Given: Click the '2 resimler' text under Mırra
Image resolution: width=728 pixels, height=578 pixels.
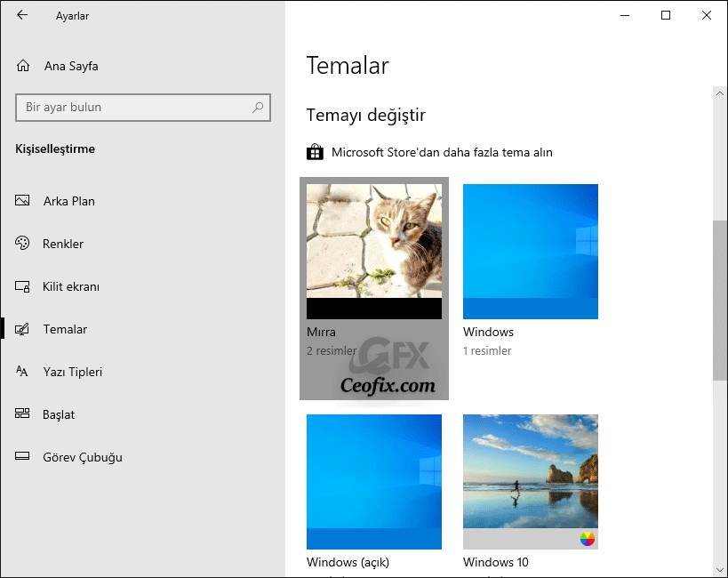Looking at the screenshot, I should tap(332, 350).
